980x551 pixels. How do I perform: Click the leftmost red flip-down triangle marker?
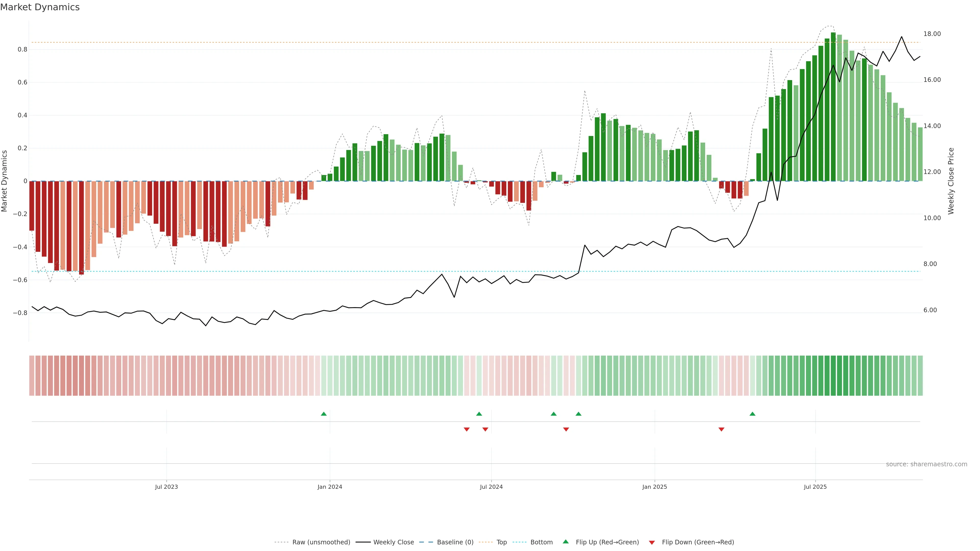pos(467,429)
